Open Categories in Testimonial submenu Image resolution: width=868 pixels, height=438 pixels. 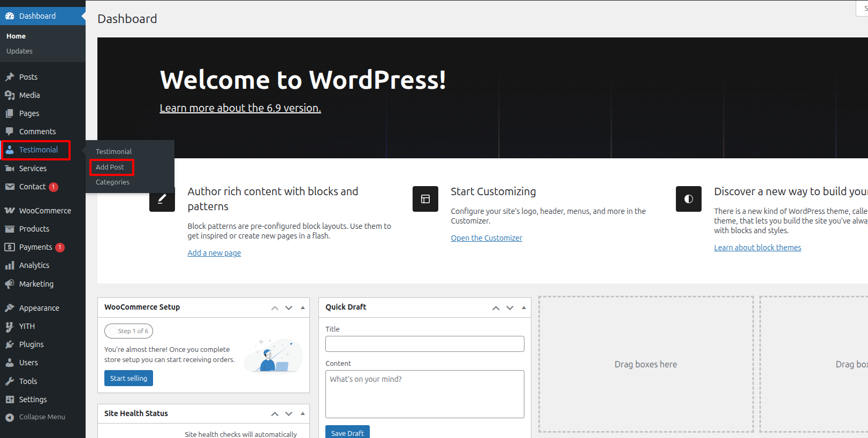click(112, 182)
